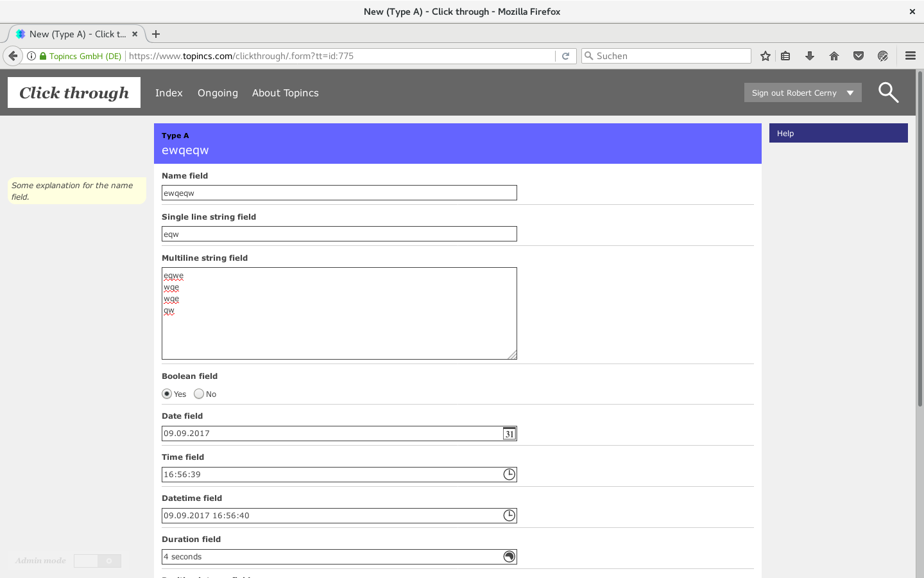Bookmark this page with the star icon

pyautogui.click(x=765, y=56)
